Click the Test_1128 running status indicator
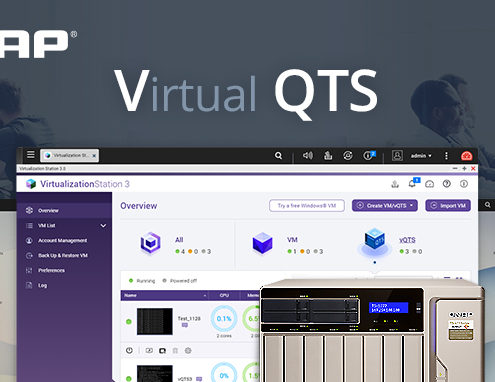 pyautogui.click(x=129, y=322)
